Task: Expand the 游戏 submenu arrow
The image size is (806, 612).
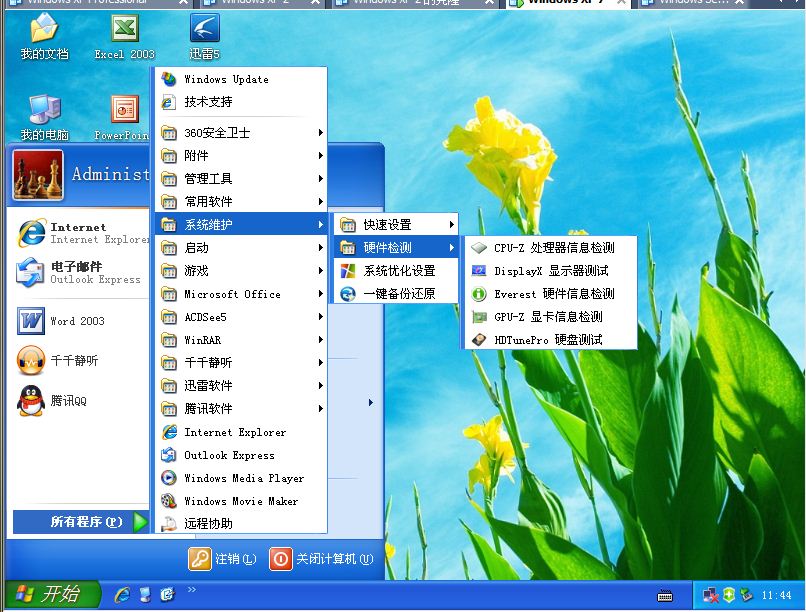Action: pyautogui.click(x=320, y=270)
